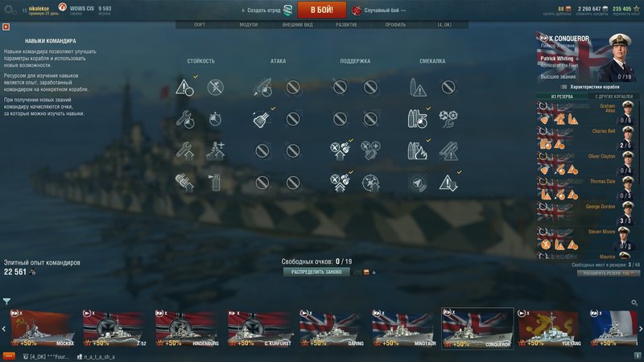Toggle the checked Demolition Expert fire skill
This screenshot has height=362, width=644.
417,151
